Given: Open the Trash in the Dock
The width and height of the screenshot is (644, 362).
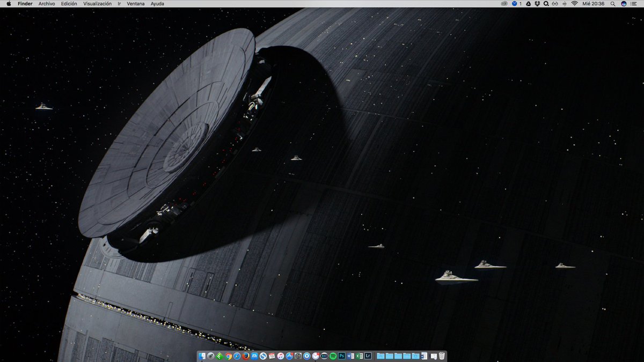Looking at the screenshot, I should (442, 356).
